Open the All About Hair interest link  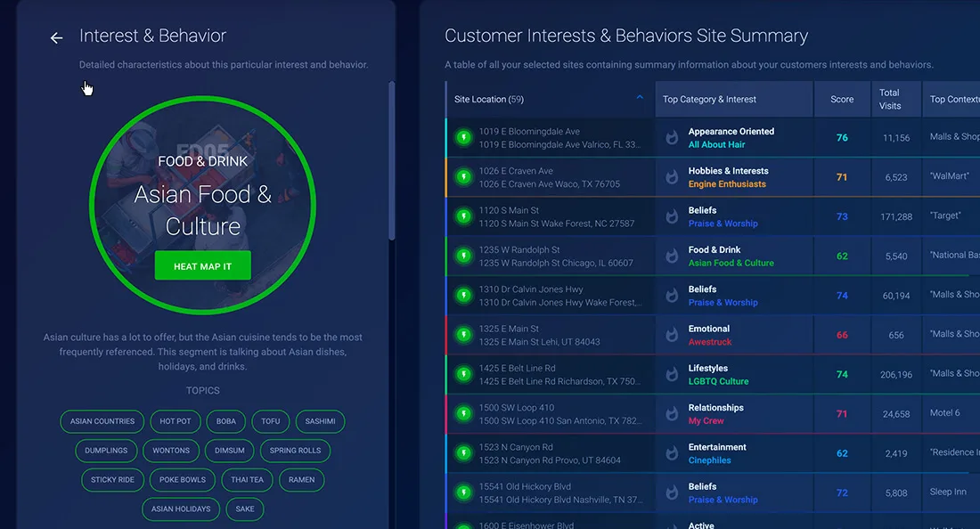pyautogui.click(x=716, y=144)
